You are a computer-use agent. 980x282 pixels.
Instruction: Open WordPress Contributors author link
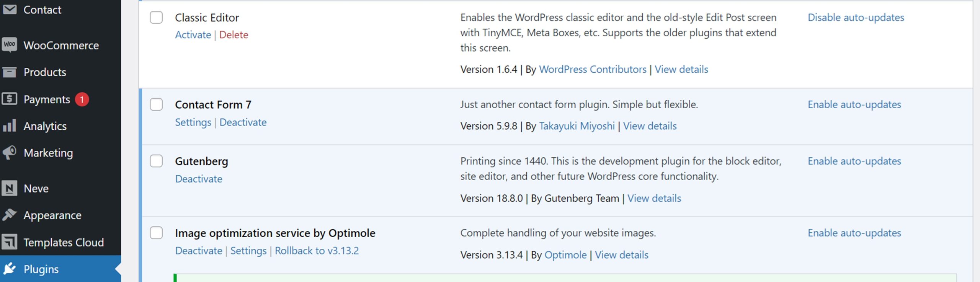pos(593,69)
